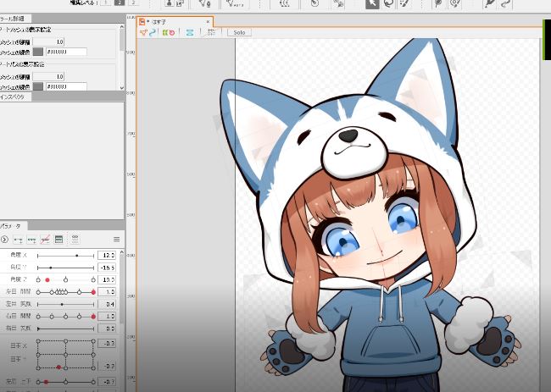This screenshot has width=551, height=392.
Task: Select the lasso selection tool
Action: (x=388, y=4)
